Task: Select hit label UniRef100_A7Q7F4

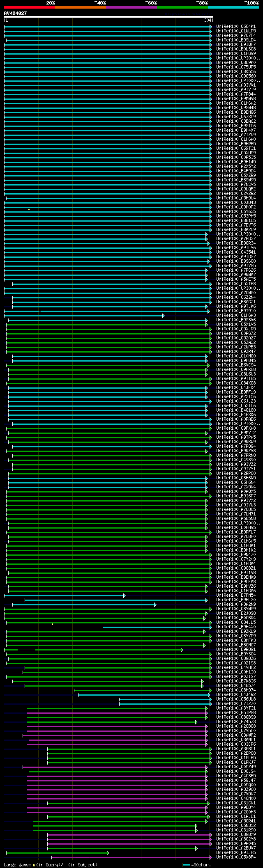Action: [x=236, y=35]
